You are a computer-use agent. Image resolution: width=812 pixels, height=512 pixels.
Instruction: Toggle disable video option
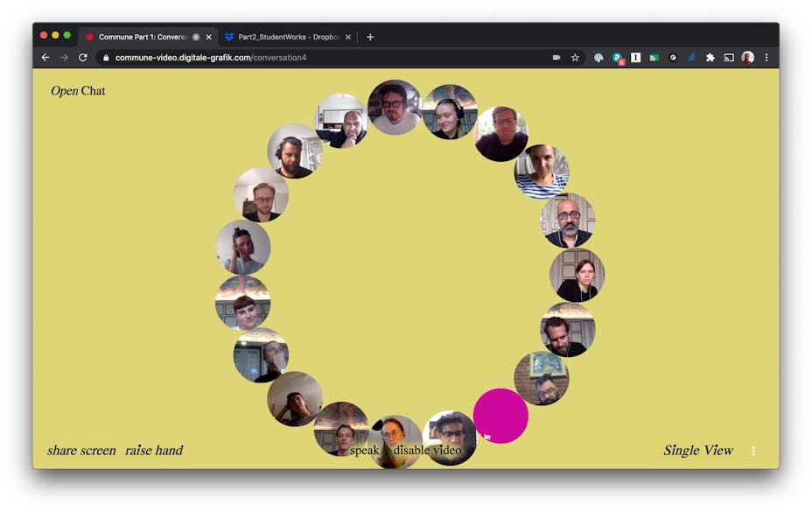coord(427,451)
